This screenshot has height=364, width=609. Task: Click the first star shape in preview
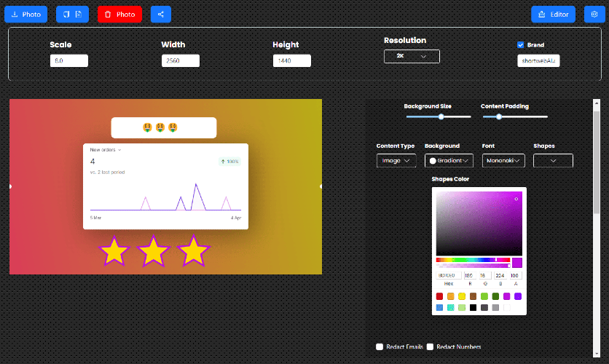coord(114,251)
